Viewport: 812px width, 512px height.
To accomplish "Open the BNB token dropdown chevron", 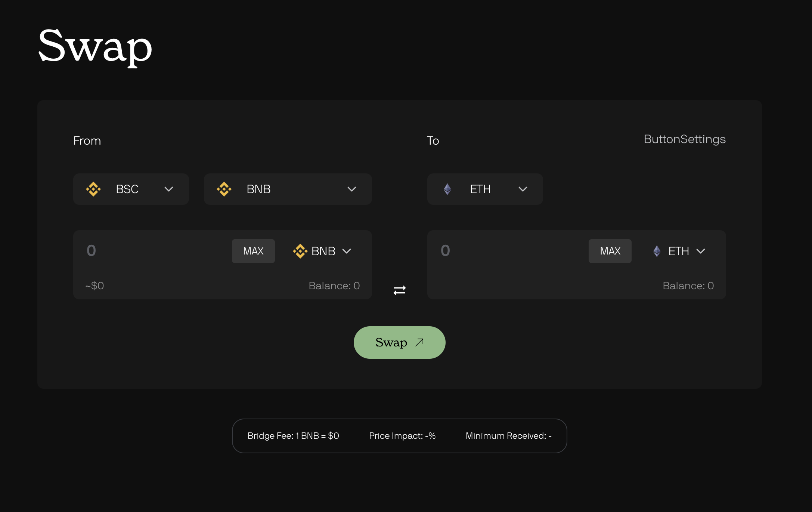I will click(351, 189).
